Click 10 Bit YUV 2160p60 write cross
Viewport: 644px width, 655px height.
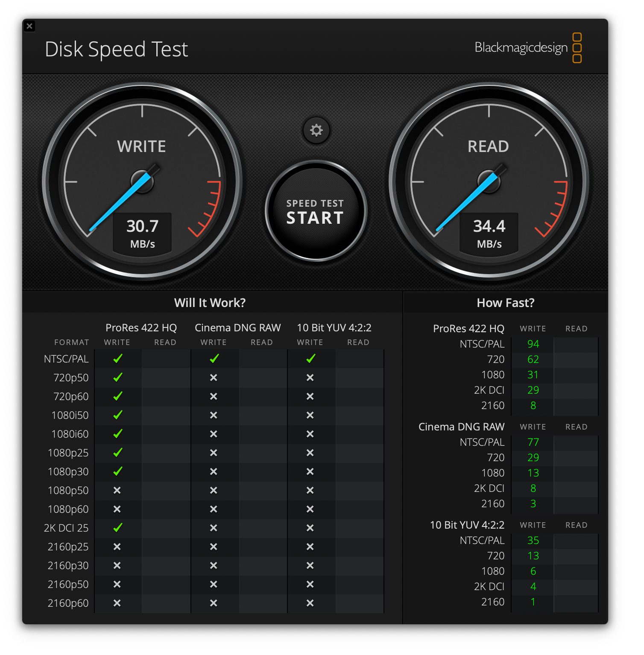point(310,603)
